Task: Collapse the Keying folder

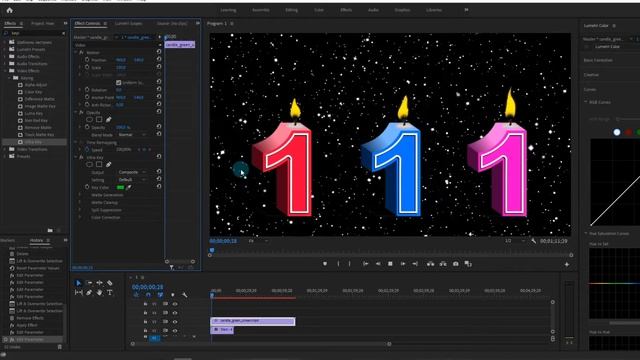Action: pos(9,78)
